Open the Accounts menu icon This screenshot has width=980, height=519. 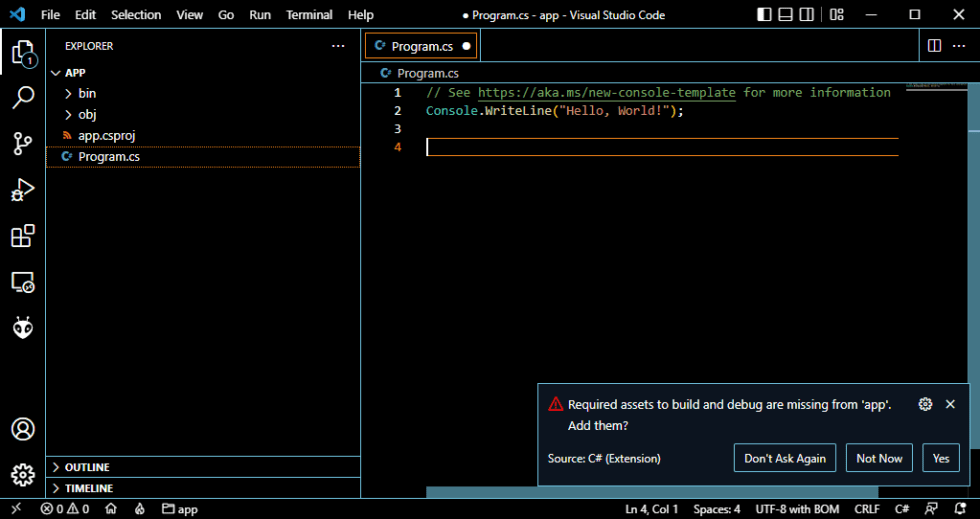tap(23, 429)
